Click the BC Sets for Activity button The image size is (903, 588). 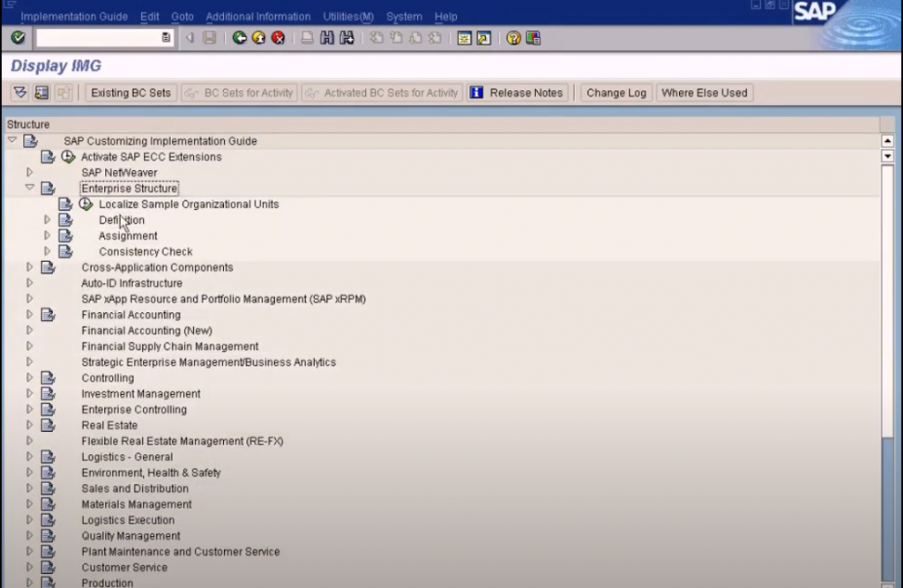[240, 93]
